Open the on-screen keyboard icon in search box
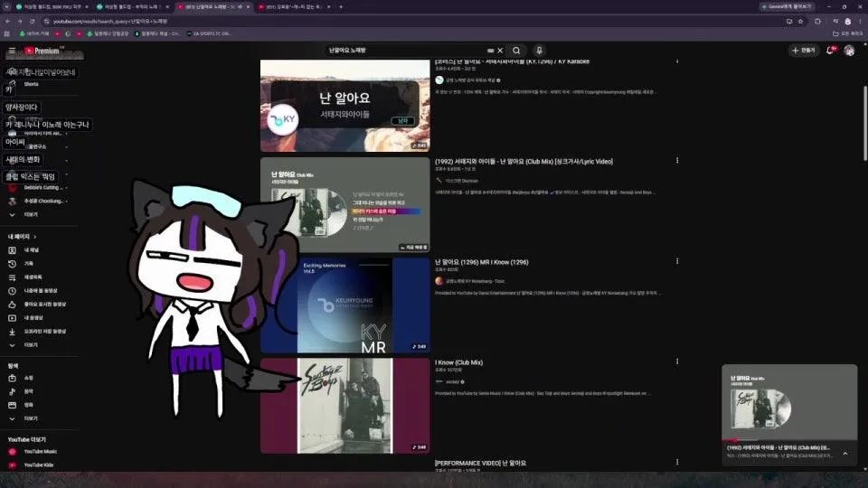 [490, 51]
